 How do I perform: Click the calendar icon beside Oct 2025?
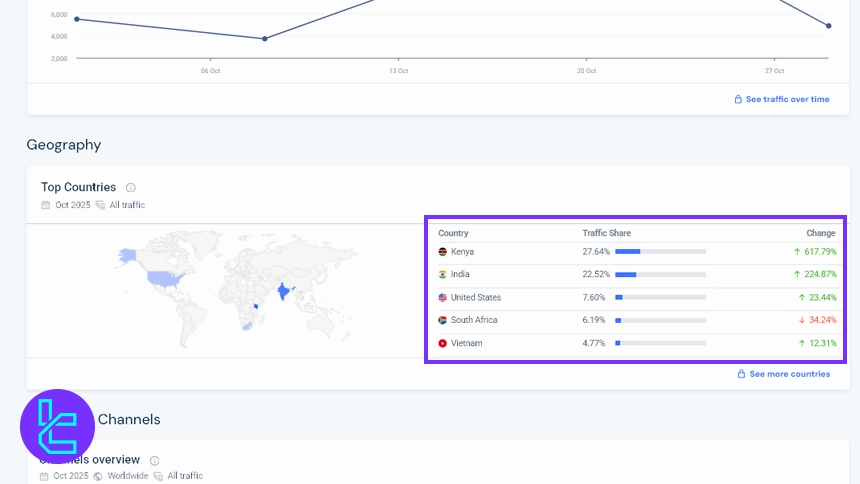45,205
